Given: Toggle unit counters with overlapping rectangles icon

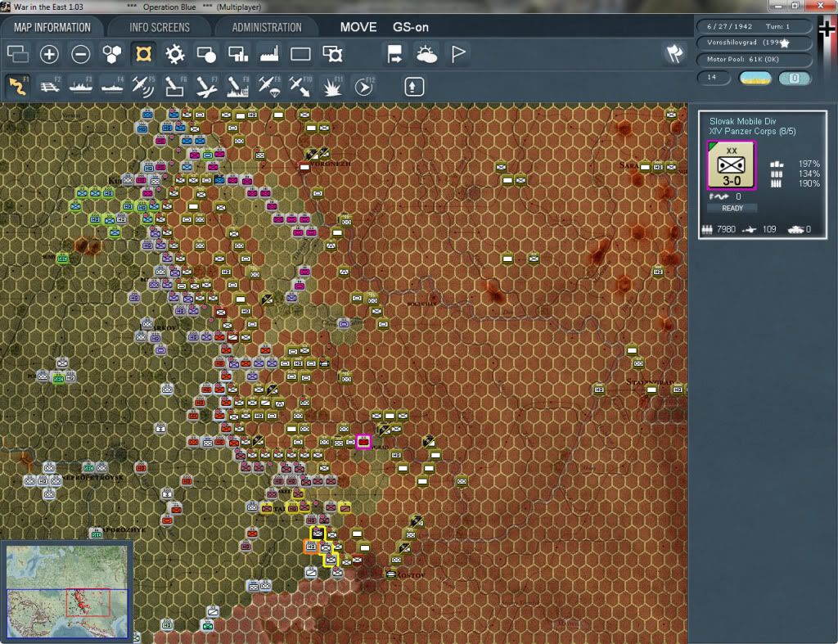Looking at the screenshot, I should (x=18, y=54).
